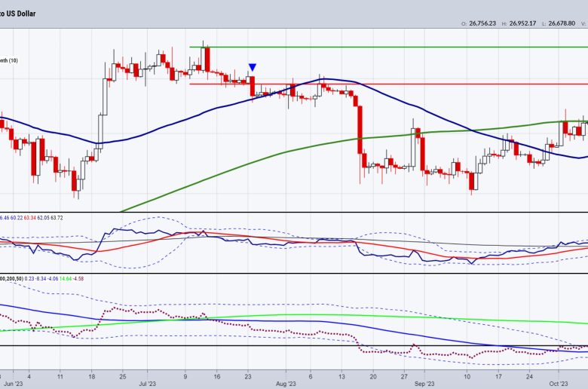
Task: Click the red indicator value 63.34
Action: (x=30, y=218)
